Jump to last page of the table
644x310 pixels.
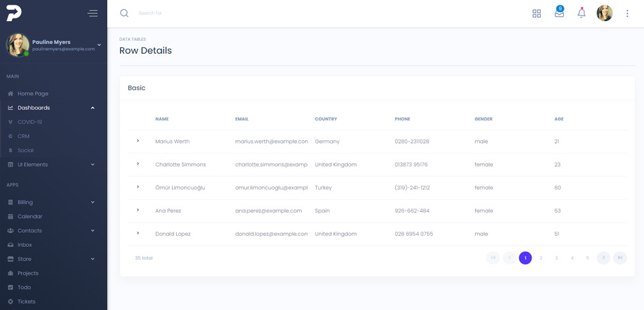click(x=620, y=258)
